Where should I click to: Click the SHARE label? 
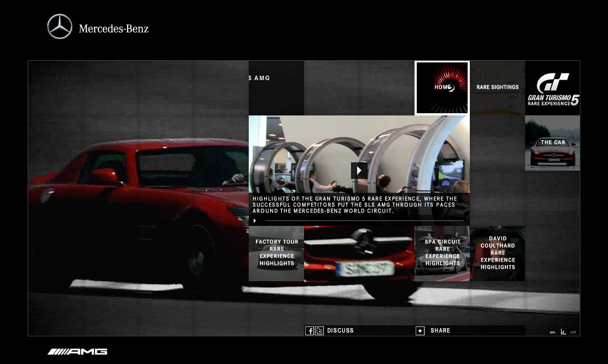point(440,331)
